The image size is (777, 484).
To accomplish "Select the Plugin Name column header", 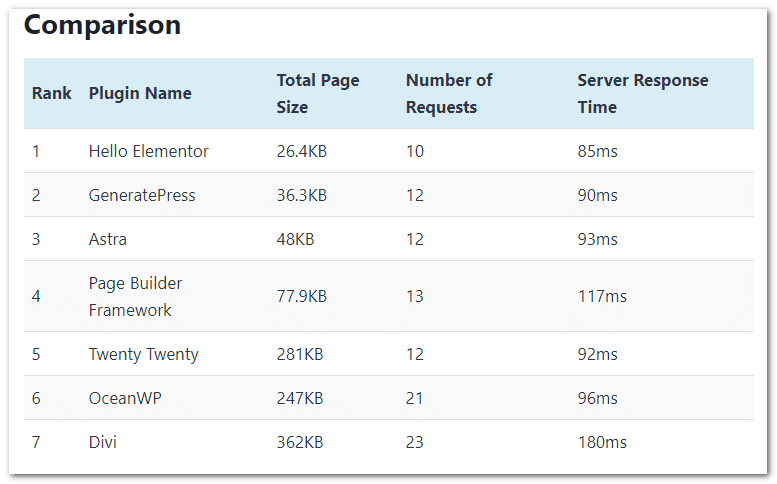I will coord(140,93).
